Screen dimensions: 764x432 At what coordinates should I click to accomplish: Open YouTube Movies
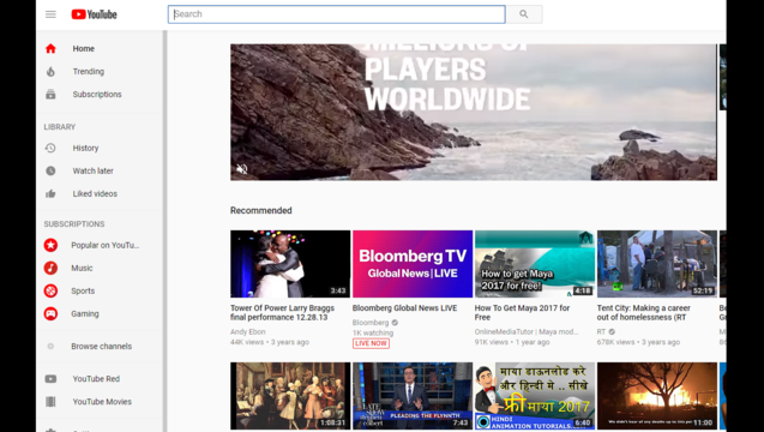[99, 402]
